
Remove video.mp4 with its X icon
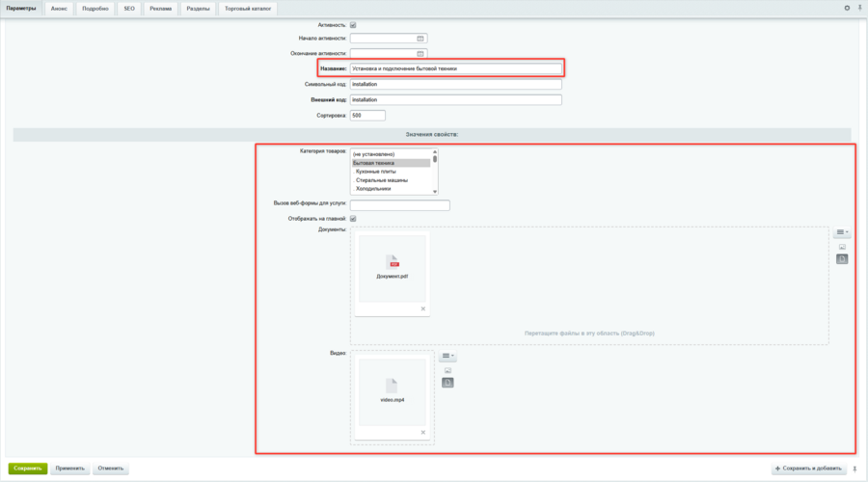[423, 432]
